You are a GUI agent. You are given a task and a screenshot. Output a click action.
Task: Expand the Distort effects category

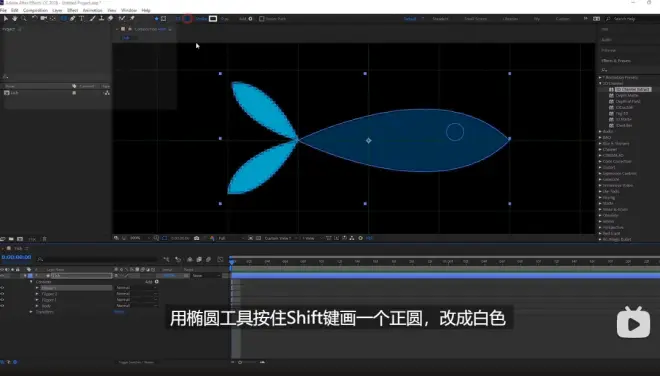(600, 168)
